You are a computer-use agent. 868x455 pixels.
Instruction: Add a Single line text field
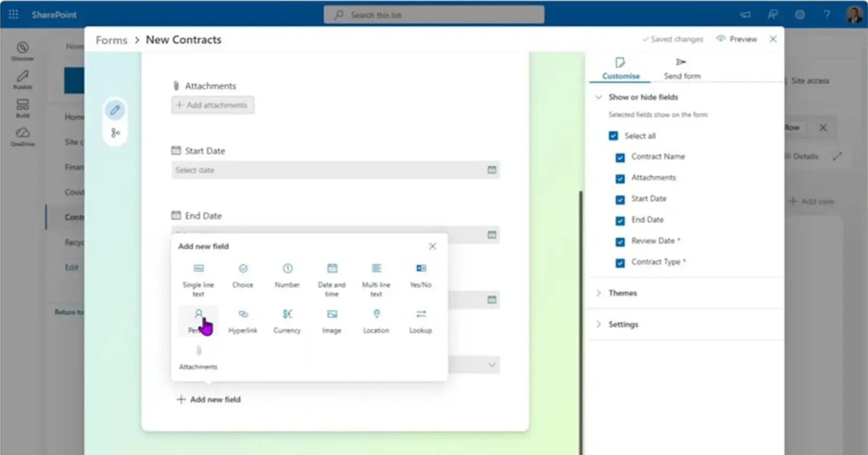click(x=198, y=280)
